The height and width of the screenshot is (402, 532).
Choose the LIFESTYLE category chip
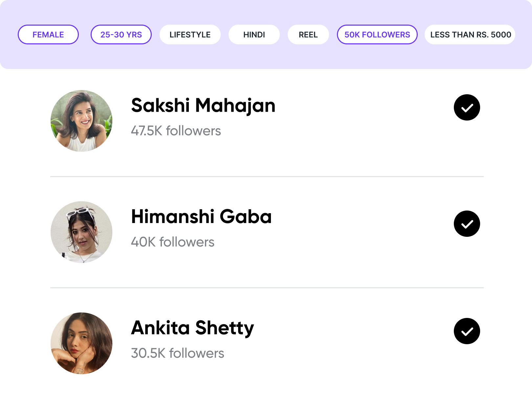click(x=190, y=34)
